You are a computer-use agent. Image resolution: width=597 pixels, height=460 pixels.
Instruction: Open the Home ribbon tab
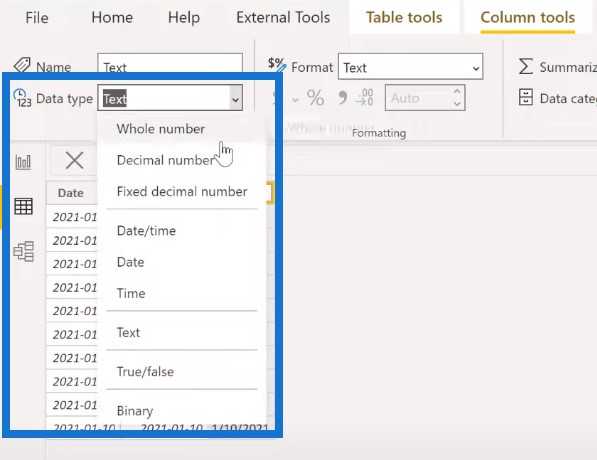pyautogui.click(x=112, y=18)
